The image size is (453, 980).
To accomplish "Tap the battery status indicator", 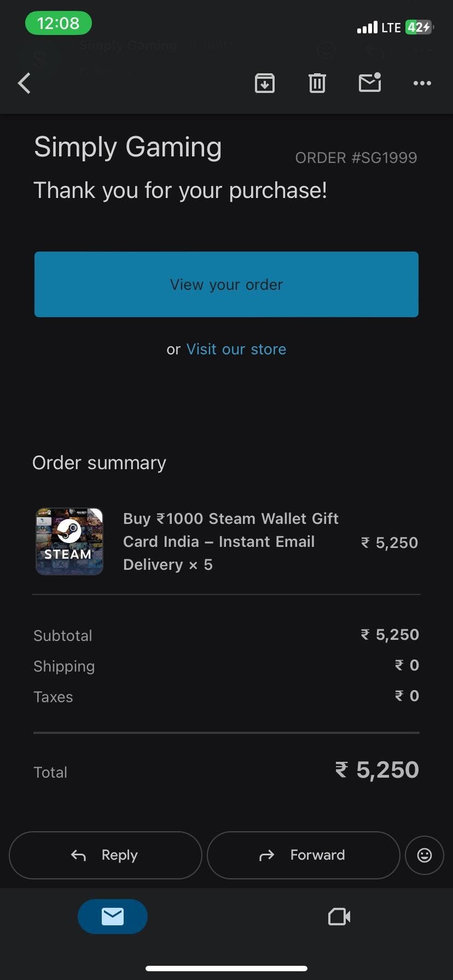I will click(419, 27).
